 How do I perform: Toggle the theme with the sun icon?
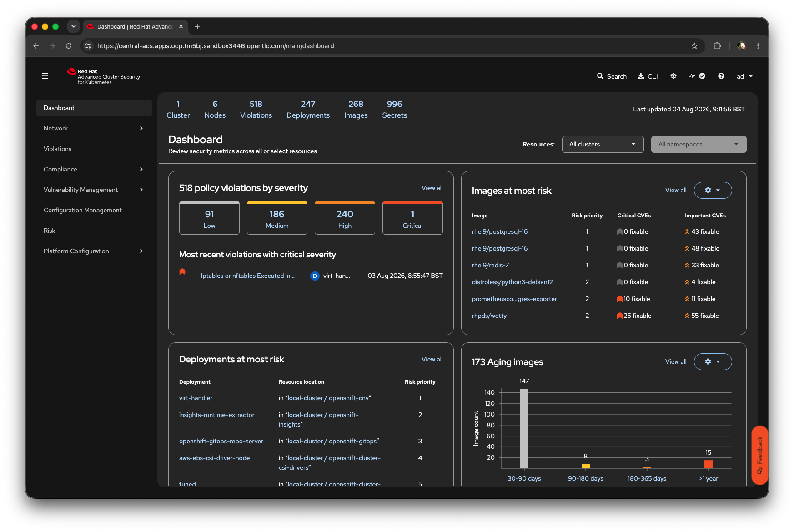[x=673, y=76]
